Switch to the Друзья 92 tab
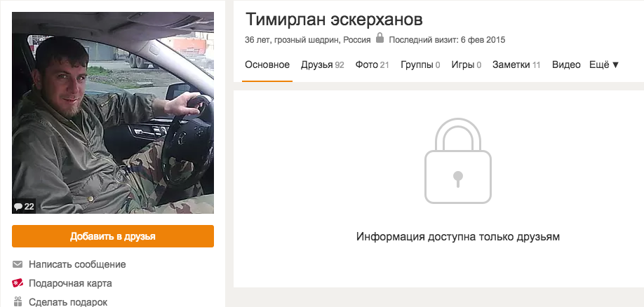Screen dimensions: 644x307 [323, 64]
